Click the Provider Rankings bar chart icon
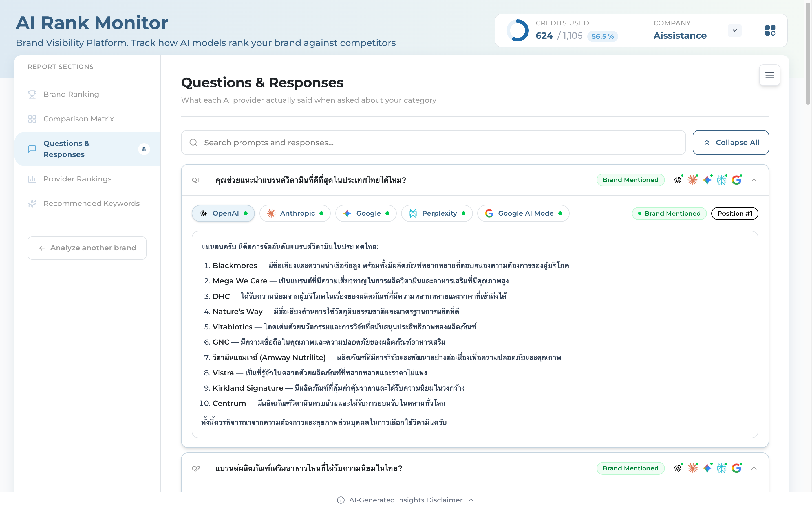 click(x=32, y=179)
